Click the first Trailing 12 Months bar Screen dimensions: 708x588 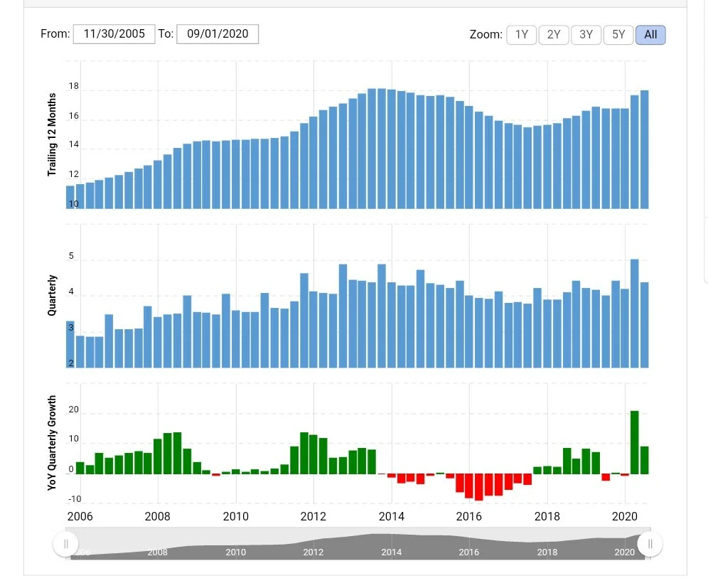click(x=70, y=198)
